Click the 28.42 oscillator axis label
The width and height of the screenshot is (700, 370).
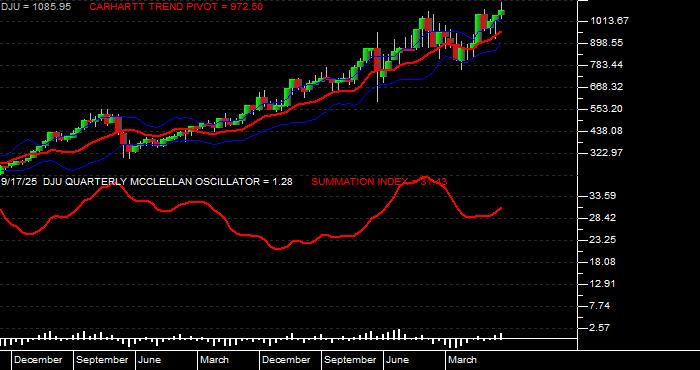603,218
